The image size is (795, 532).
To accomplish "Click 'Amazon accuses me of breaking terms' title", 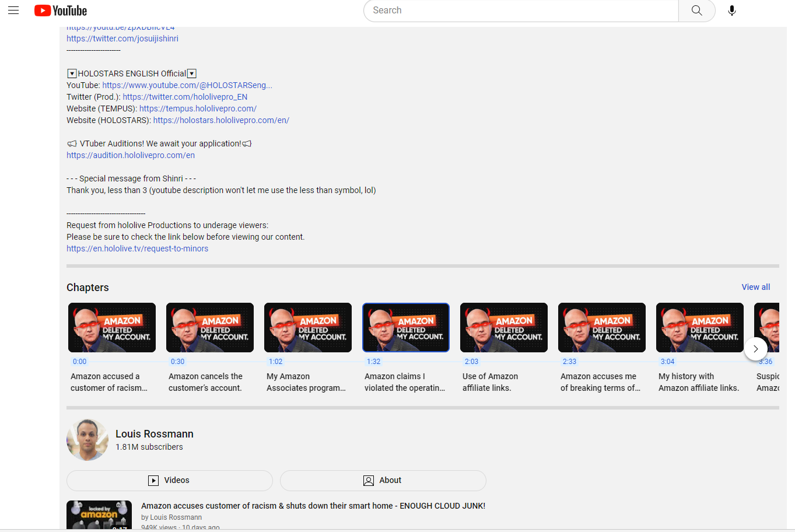I will coord(600,382).
